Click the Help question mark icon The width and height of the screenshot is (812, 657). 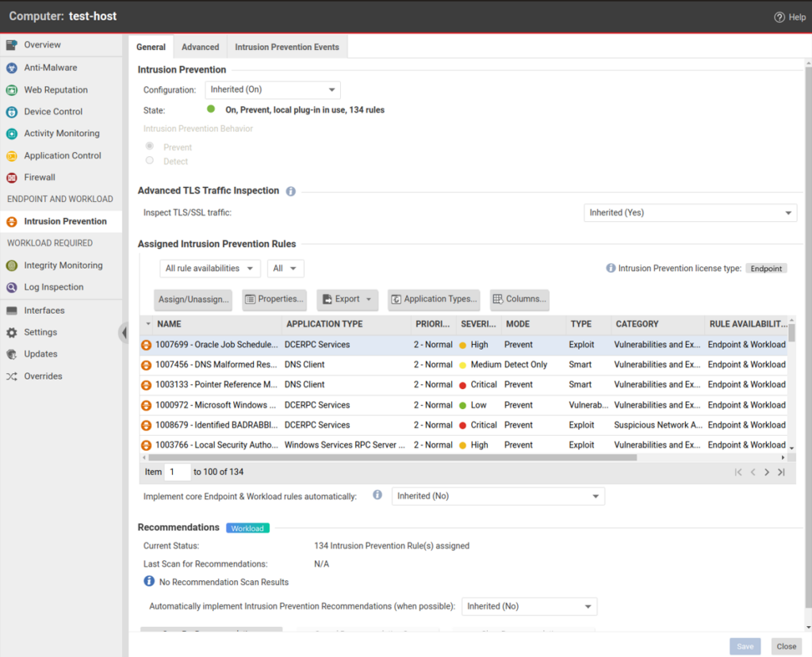coord(779,17)
